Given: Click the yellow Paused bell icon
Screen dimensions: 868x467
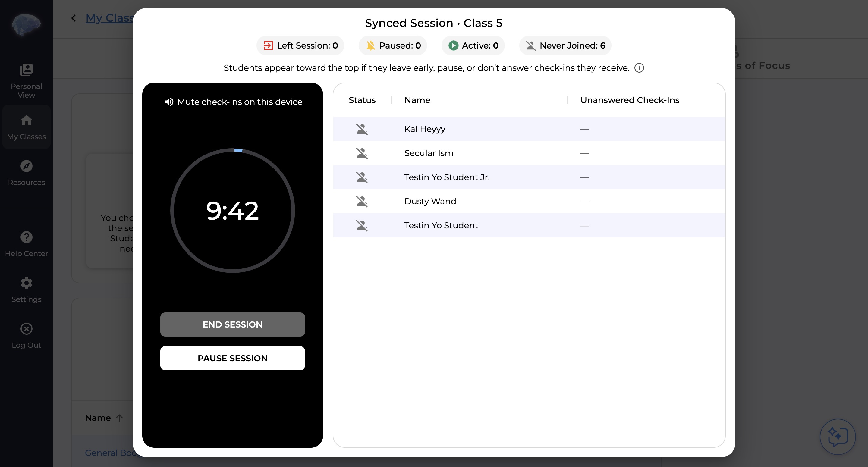Looking at the screenshot, I should (371, 45).
